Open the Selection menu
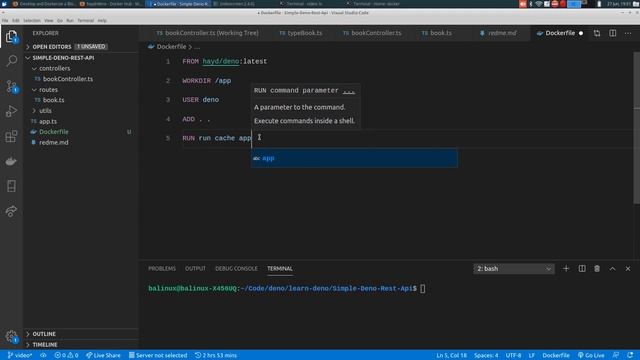This screenshot has height=360, width=640. click(31, 20)
